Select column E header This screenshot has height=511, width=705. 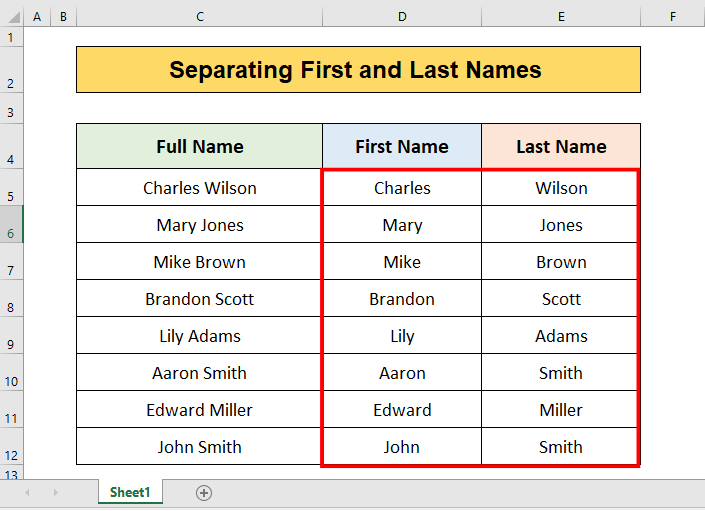pos(561,17)
